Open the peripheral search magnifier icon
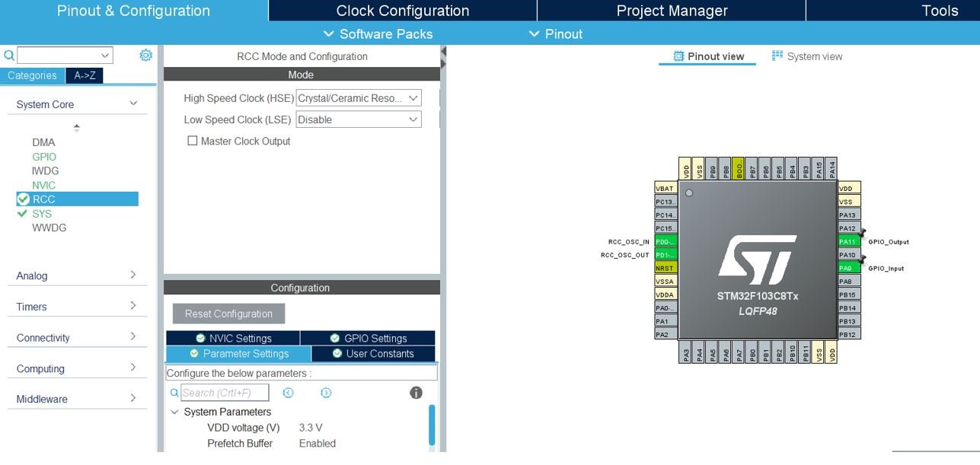This screenshot has height=465, width=980. (9, 55)
